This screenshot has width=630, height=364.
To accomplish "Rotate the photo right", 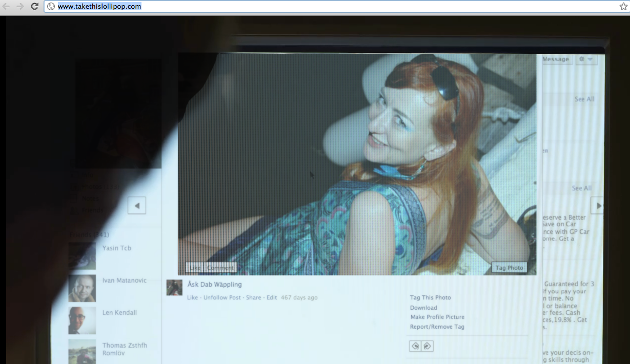I will pos(428,346).
